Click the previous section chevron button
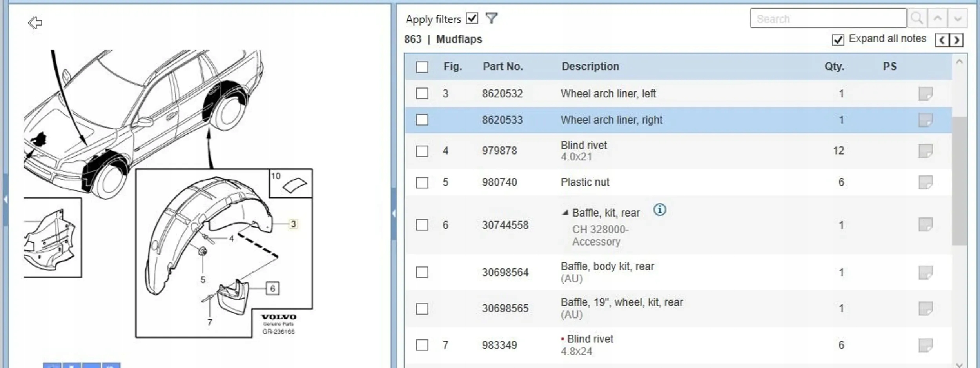980x368 pixels. tap(942, 40)
